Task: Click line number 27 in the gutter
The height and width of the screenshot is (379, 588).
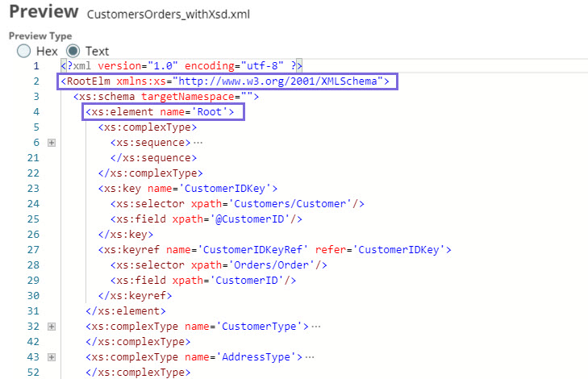Action: [x=32, y=249]
